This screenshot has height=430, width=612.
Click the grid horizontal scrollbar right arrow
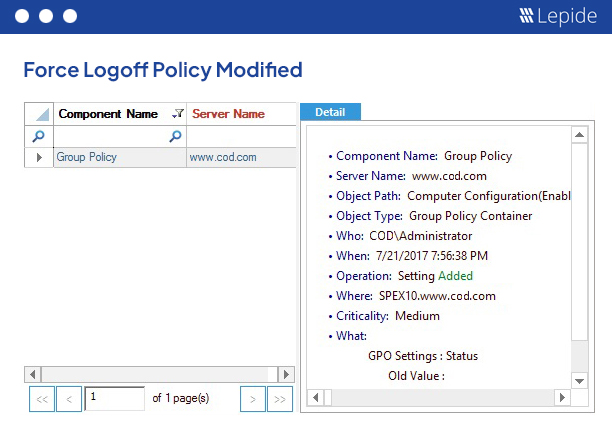coord(286,375)
